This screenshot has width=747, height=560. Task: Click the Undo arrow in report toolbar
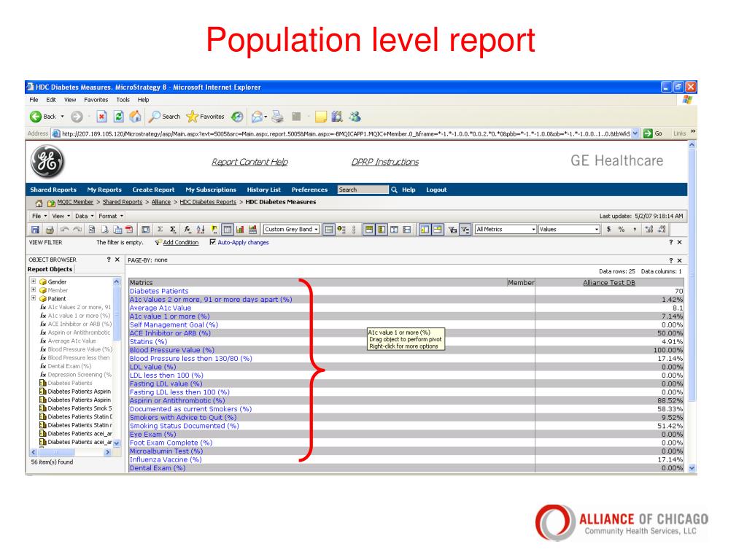[x=64, y=230]
